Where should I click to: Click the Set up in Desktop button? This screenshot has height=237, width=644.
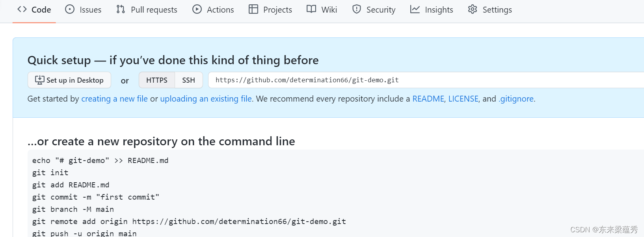point(69,80)
